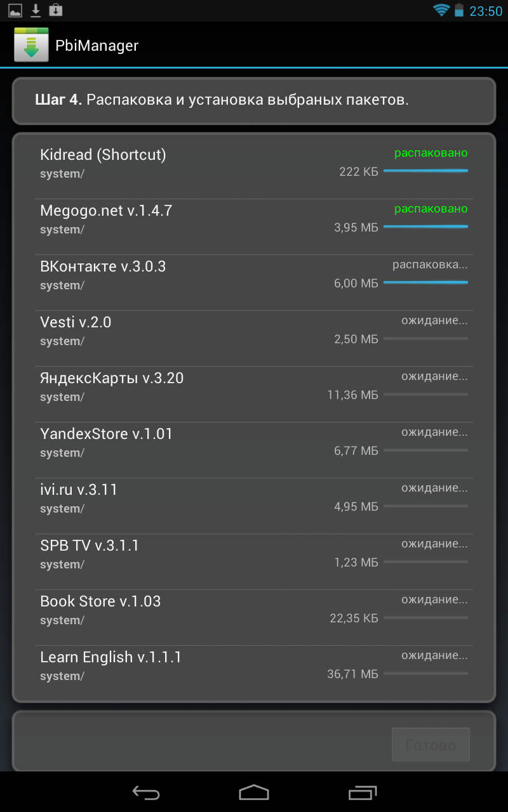Click the 23:50 clock in status bar

(x=486, y=11)
